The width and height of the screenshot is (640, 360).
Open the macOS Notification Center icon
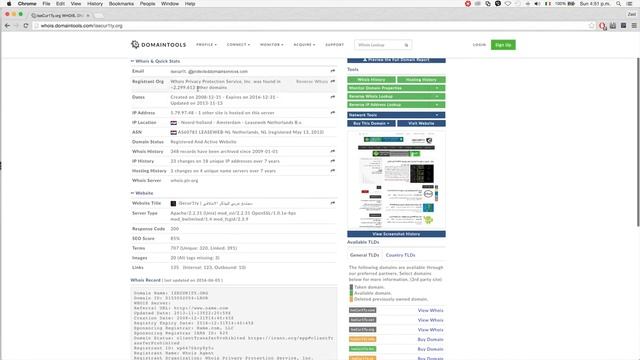pos(630,4)
